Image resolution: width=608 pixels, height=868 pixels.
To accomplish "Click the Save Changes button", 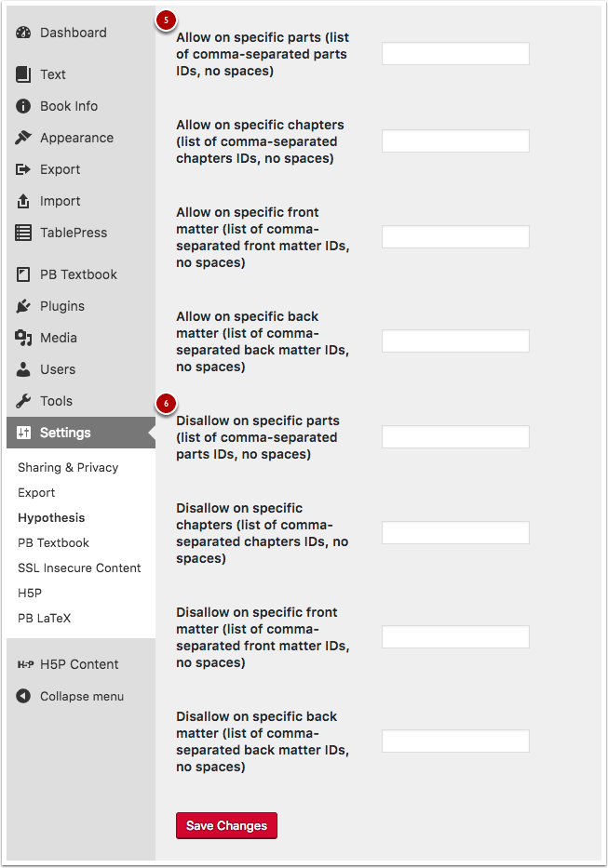I will (x=226, y=825).
